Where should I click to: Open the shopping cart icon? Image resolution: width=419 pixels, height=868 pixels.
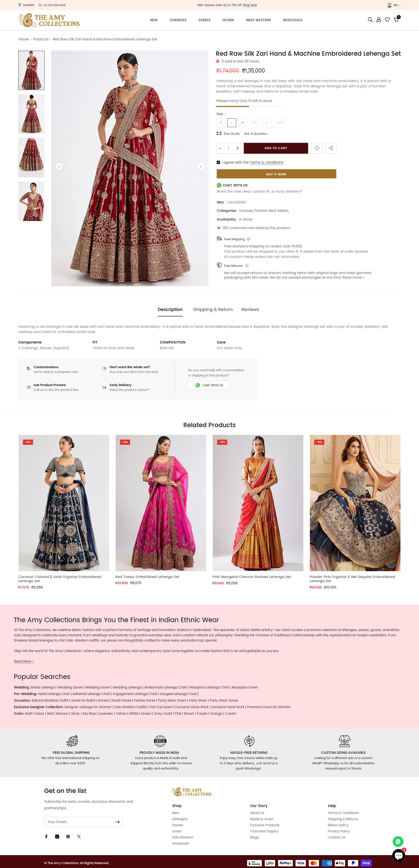pyautogui.click(x=396, y=20)
